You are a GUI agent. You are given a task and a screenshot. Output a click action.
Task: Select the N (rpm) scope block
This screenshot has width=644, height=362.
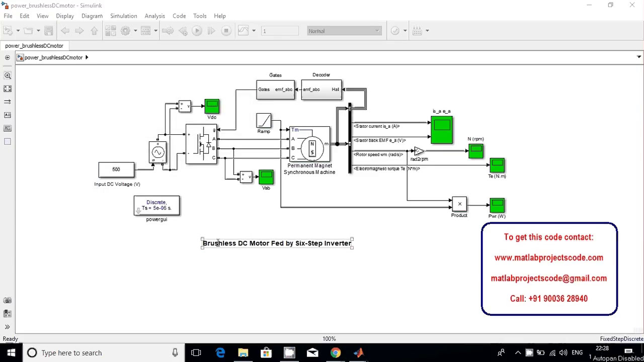(x=475, y=151)
